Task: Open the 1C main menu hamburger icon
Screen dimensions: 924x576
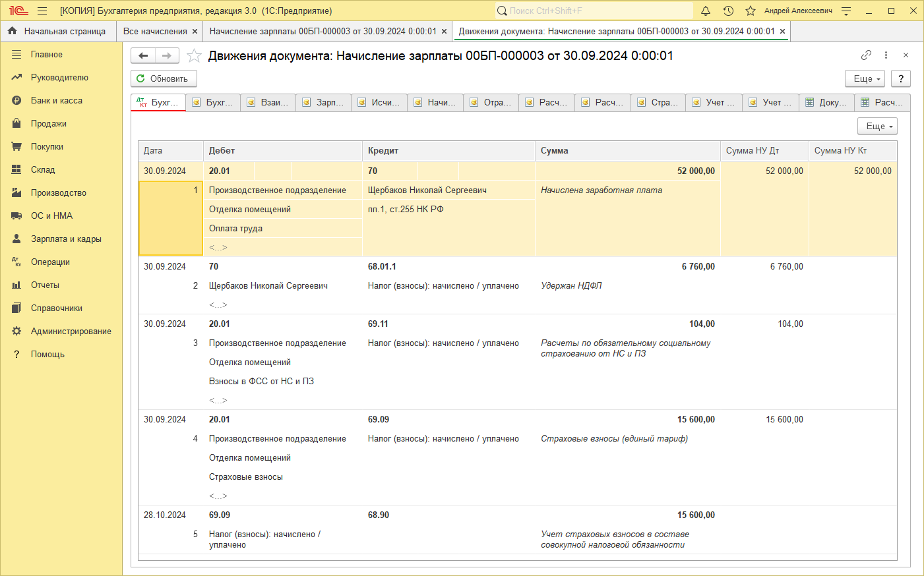Action: (42, 11)
